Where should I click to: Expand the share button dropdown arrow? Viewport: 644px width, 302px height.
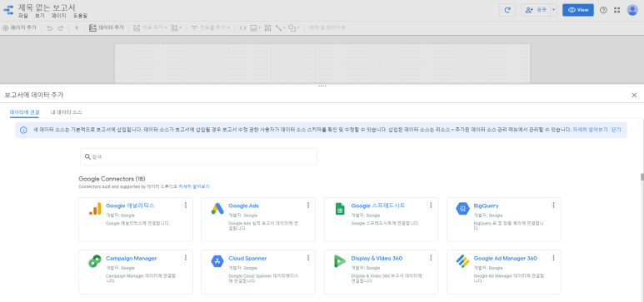coord(553,10)
